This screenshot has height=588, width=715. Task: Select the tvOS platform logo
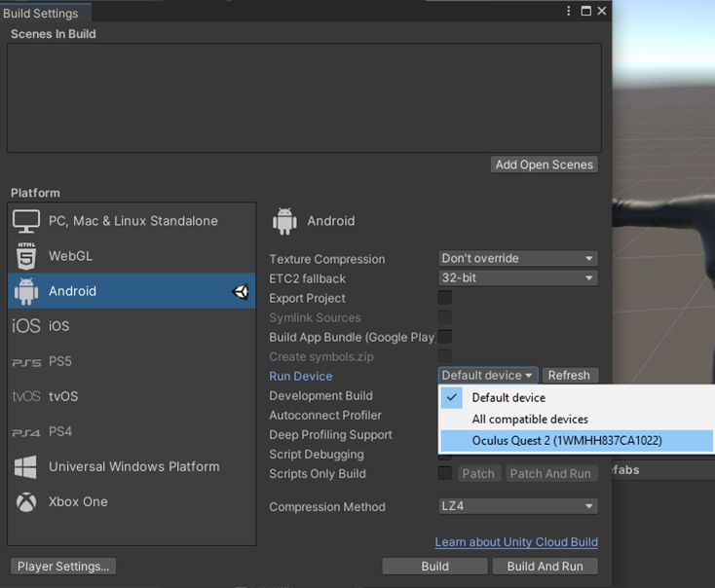[x=26, y=396]
